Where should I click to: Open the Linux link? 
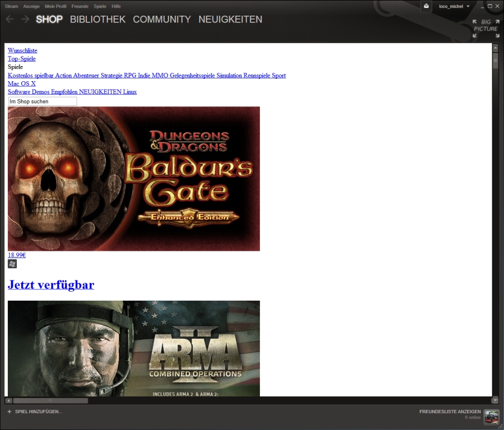click(130, 92)
